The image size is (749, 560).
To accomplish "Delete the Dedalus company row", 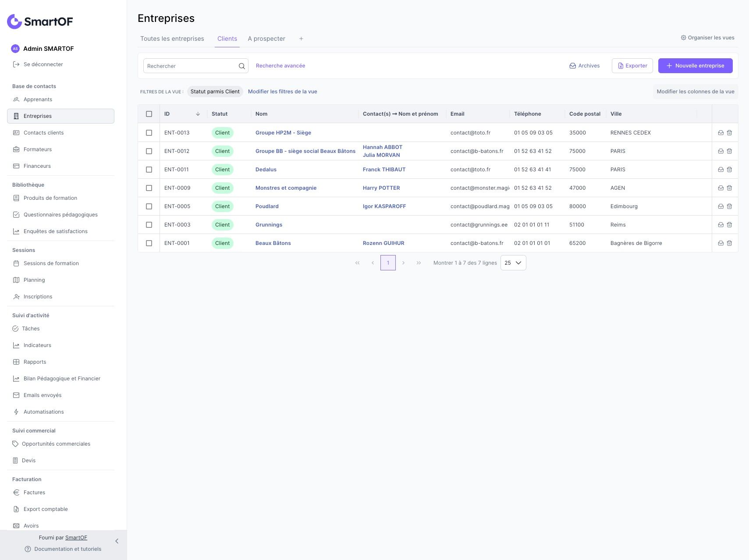I will (x=729, y=170).
